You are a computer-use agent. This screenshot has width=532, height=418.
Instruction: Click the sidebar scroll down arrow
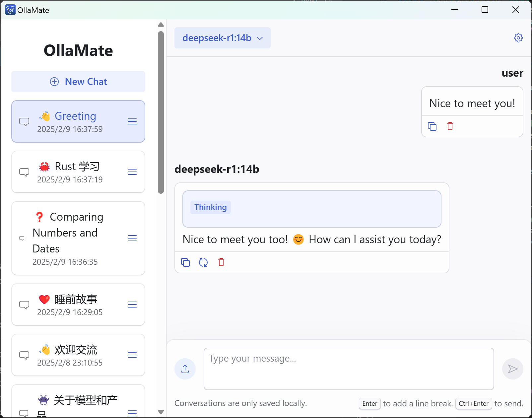(x=161, y=412)
